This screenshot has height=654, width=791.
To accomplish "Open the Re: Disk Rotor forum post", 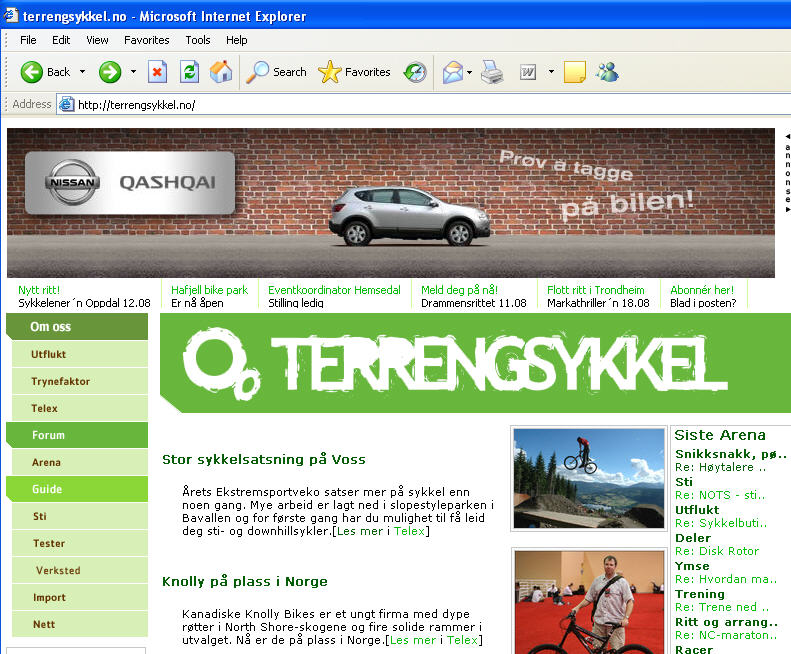I will tap(717, 551).
